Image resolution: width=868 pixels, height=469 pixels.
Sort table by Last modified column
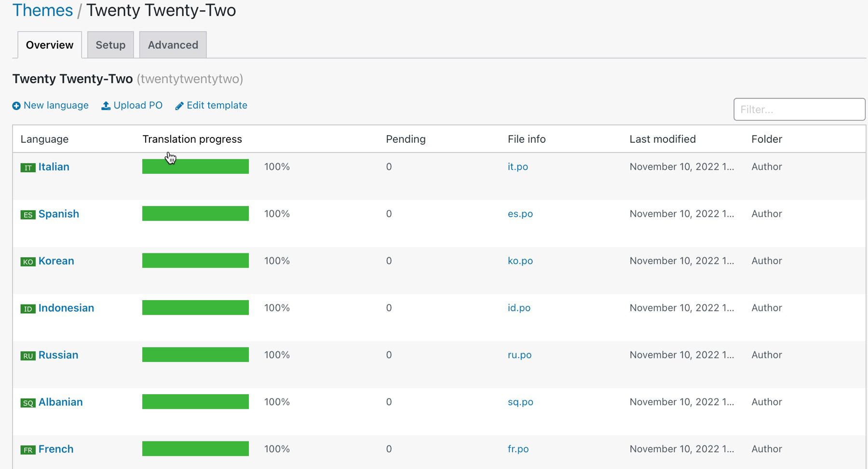click(662, 139)
